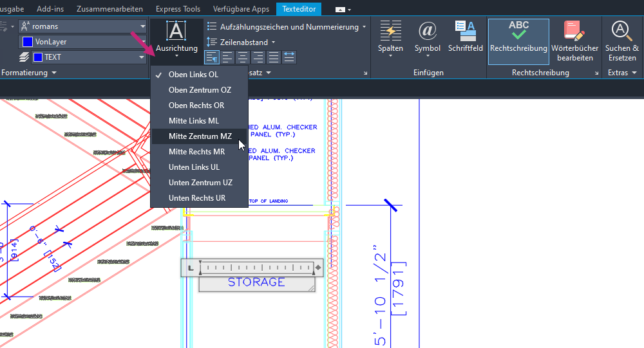
Task: Expand the Formatierung panel
Action: click(x=29, y=73)
